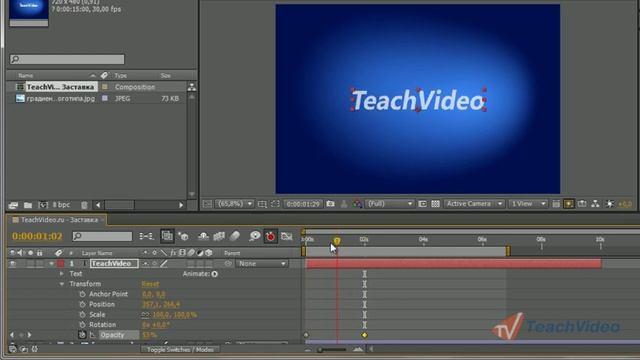Click the flowchart icon beside the project list
This screenshot has height=360, width=640.
pos(191,87)
